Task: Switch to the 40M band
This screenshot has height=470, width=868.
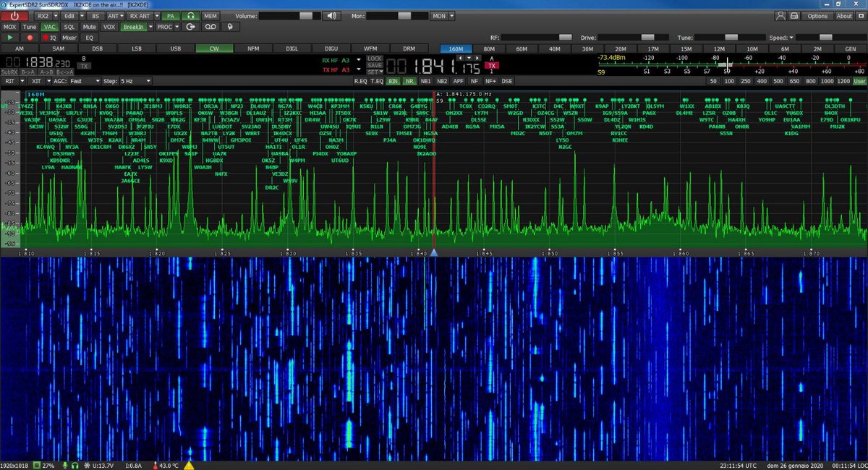Action: [554, 48]
